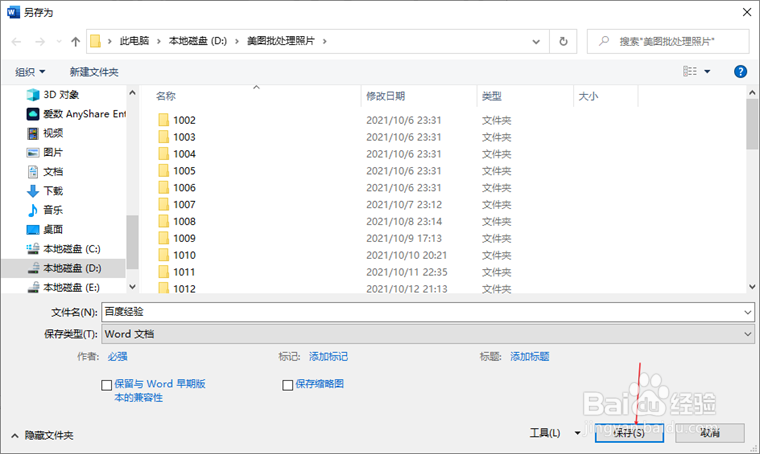
Task: Click 本地磁盘 (D:) in address breadcrumb
Action: [x=198, y=41]
